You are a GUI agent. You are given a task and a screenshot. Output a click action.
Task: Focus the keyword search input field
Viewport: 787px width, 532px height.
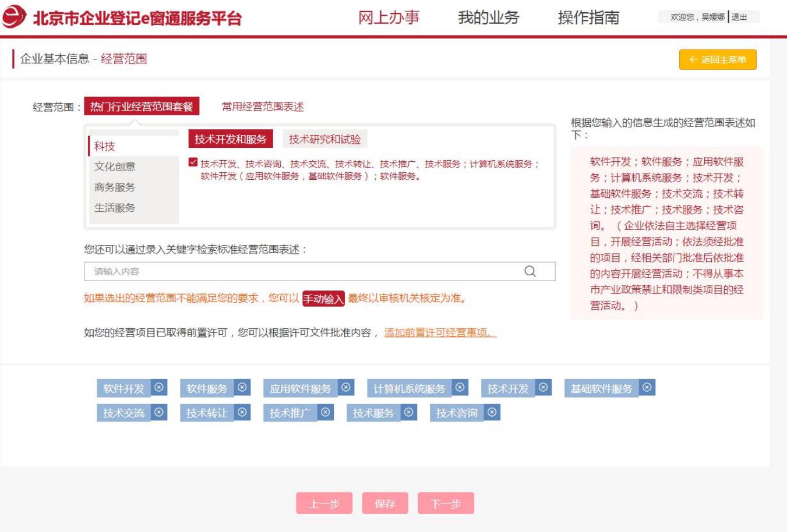pyautogui.click(x=303, y=271)
